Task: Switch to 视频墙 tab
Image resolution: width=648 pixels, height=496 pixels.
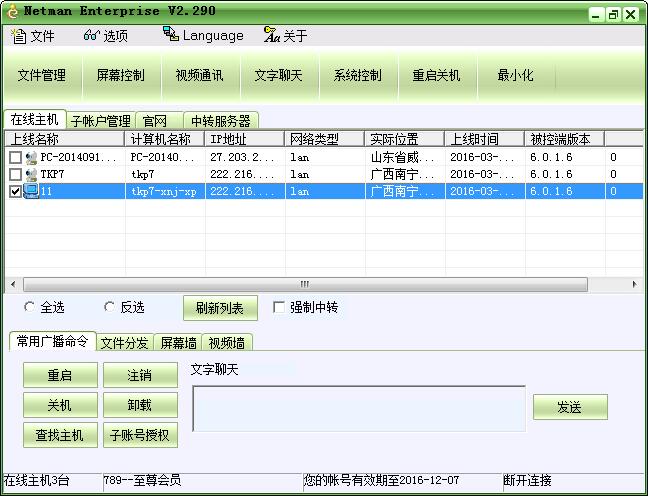Action: (227, 343)
